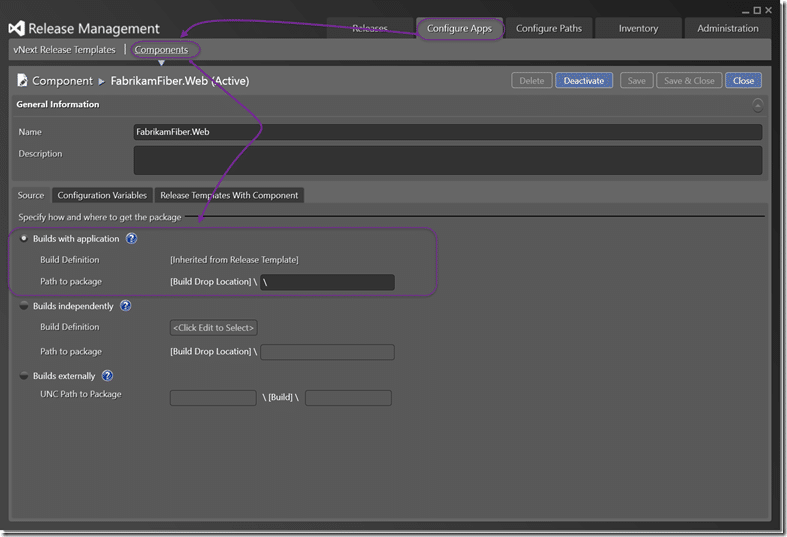Image resolution: width=787 pixels, height=537 pixels.
Task: Switch to Configuration Variables tab
Action: tap(102, 195)
